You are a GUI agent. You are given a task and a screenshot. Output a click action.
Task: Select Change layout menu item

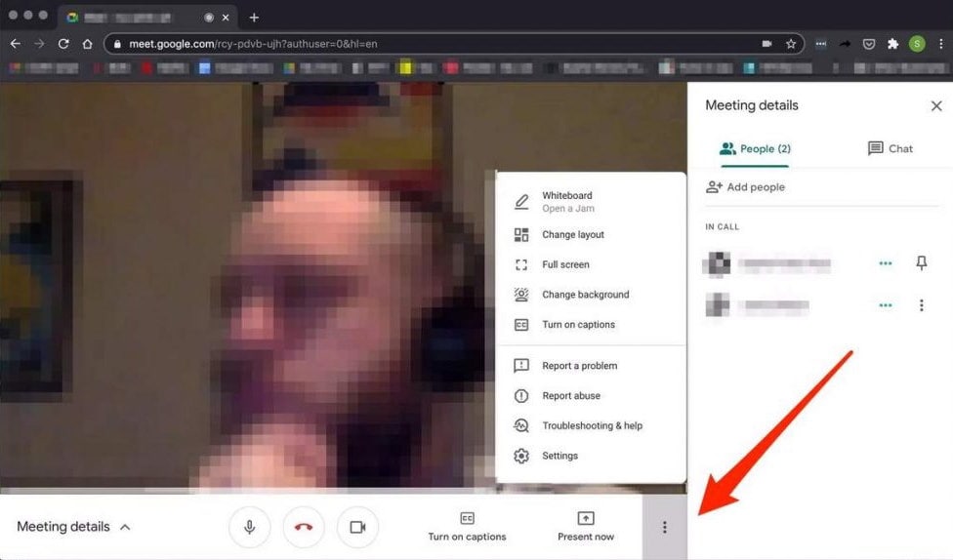click(x=590, y=234)
